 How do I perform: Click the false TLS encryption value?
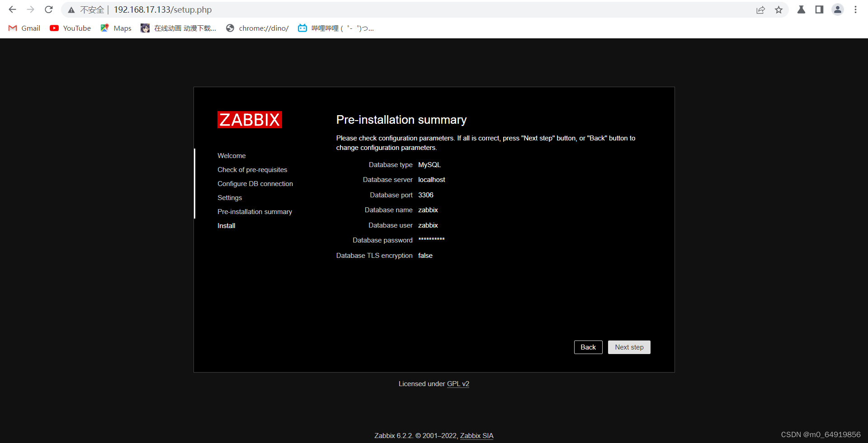point(425,256)
